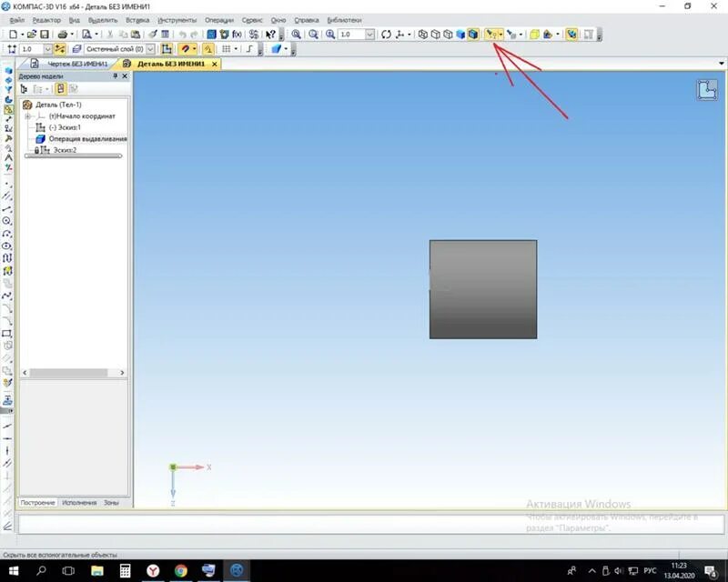Open the current step 1.0 dropdown
This screenshot has width=728, height=582.
48,49
